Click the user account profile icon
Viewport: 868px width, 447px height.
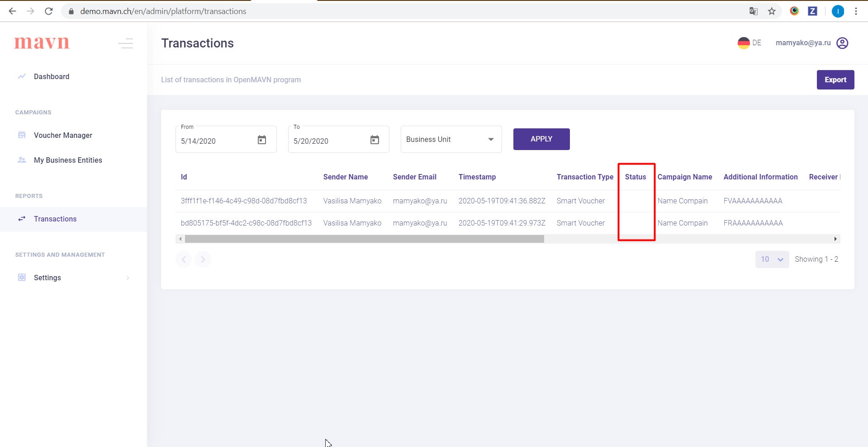coord(842,43)
